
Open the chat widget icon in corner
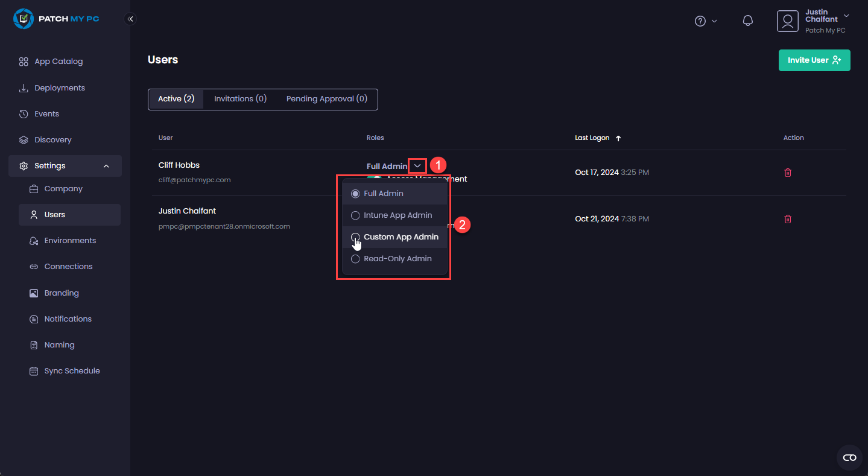pyautogui.click(x=849, y=457)
